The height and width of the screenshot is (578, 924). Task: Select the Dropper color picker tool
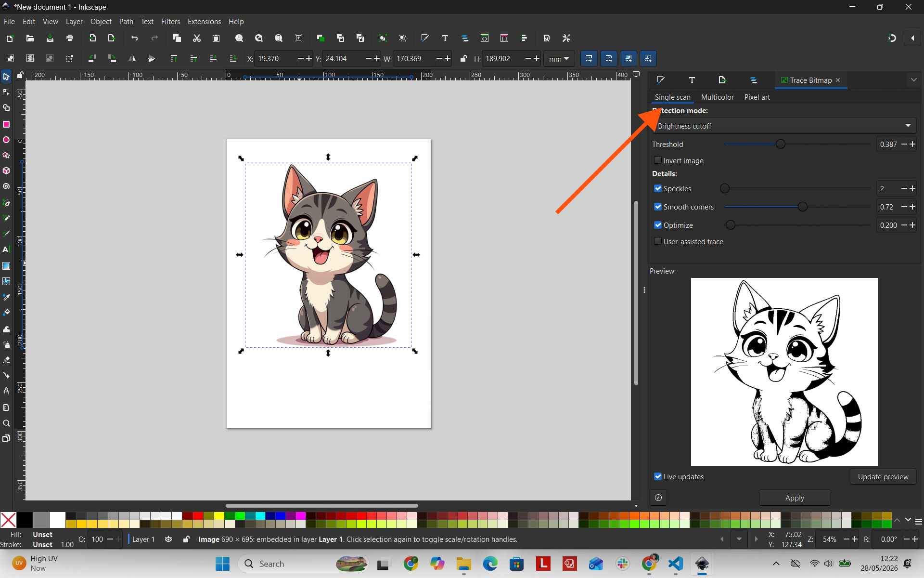pyautogui.click(x=6, y=297)
